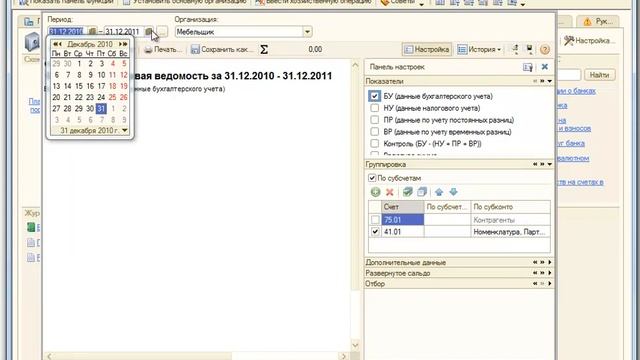The width and height of the screenshot is (640, 360).
Task: Open the start date calendar picker icon
Action: (x=92, y=31)
